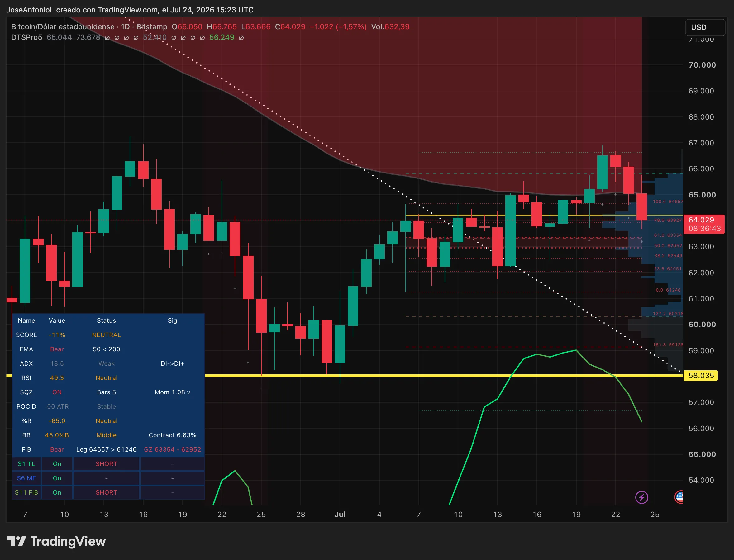Click the US flag event icon
Viewport: 734px width, 560px height.
(x=679, y=497)
